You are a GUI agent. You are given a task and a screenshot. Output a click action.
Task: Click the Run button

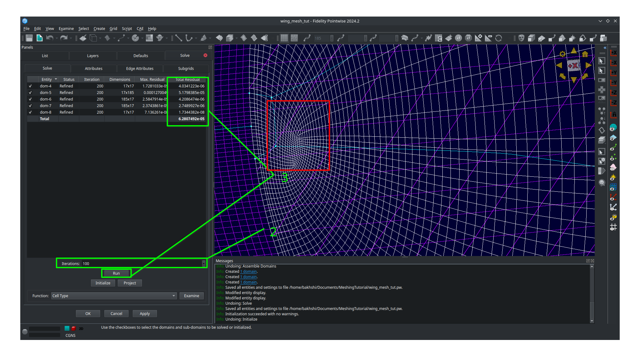[x=116, y=273]
